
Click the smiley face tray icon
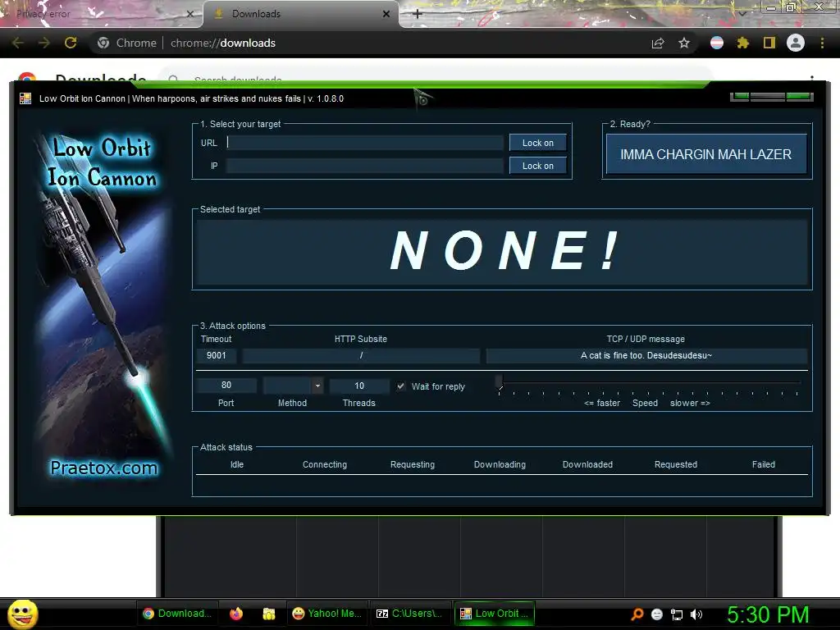[657, 614]
